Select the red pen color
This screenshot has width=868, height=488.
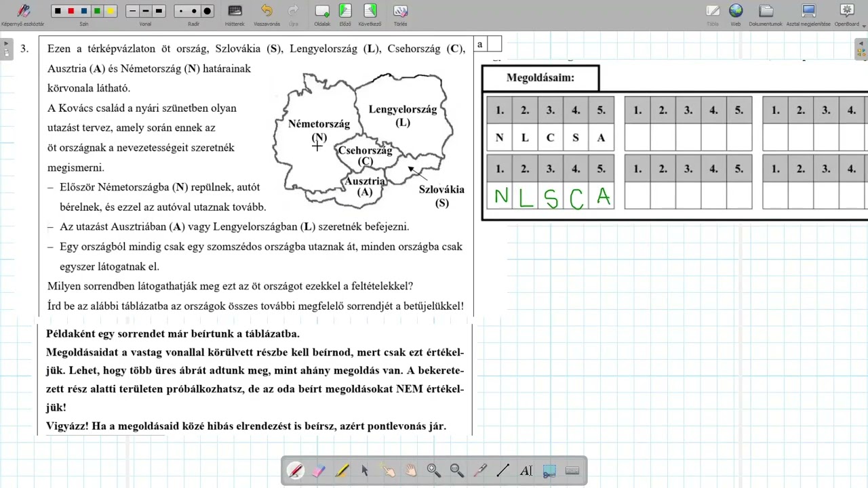click(71, 11)
